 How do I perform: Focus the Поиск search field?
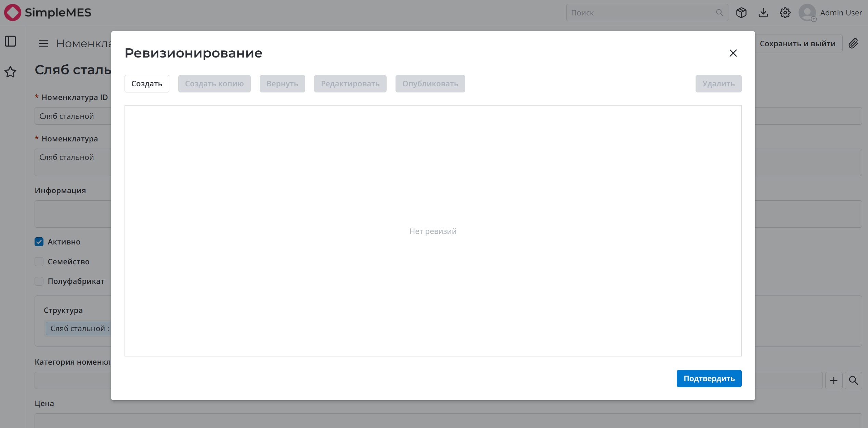click(x=647, y=13)
